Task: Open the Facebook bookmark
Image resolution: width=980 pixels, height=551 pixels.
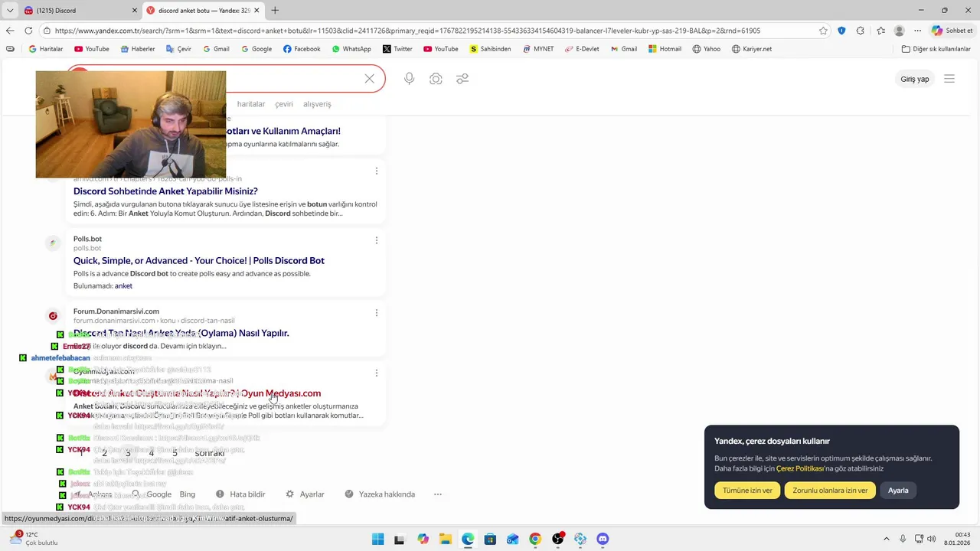Action: tap(302, 49)
